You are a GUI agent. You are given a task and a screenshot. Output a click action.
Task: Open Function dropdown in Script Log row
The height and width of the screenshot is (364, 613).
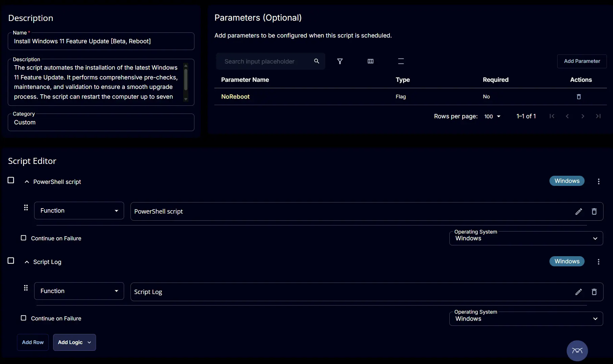[79, 291]
